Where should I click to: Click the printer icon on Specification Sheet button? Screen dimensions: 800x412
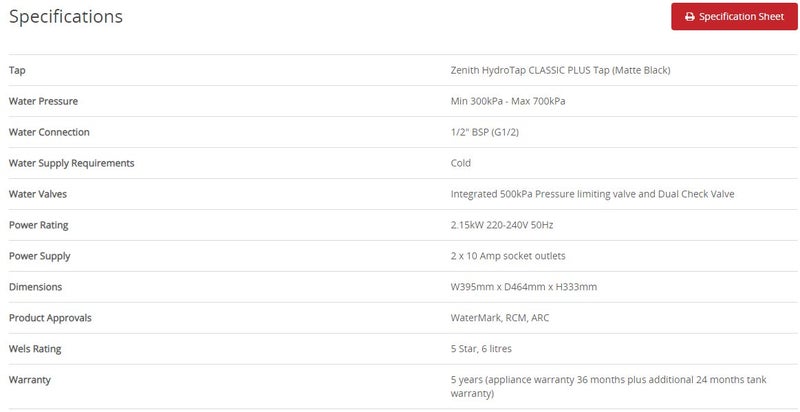pos(689,17)
